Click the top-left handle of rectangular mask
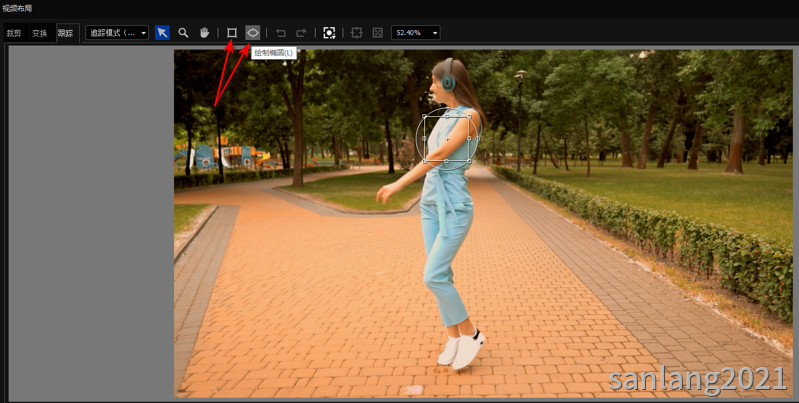Viewport: 799px width, 403px height. [x=425, y=117]
